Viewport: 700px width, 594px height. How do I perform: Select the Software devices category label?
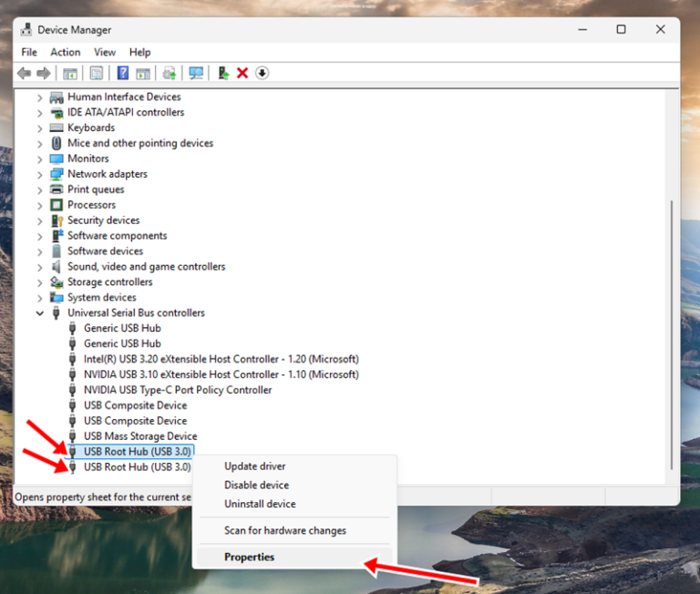tap(106, 251)
